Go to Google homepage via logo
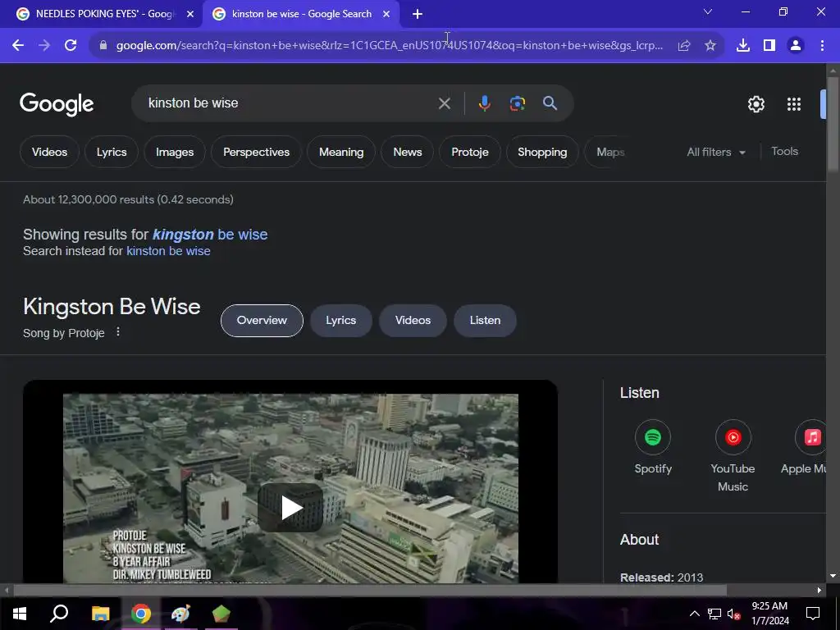This screenshot has width=840, height=630. 57,104
